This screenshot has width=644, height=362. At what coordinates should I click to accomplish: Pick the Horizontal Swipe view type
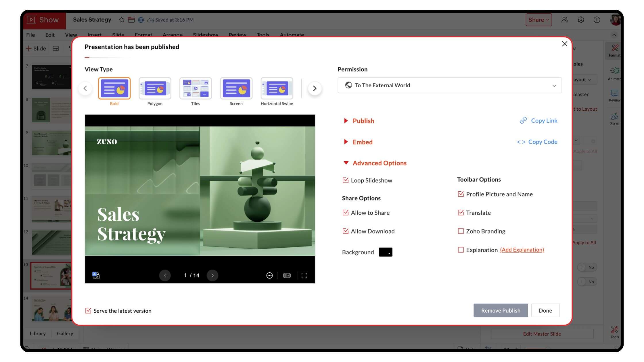coord(277,88)
